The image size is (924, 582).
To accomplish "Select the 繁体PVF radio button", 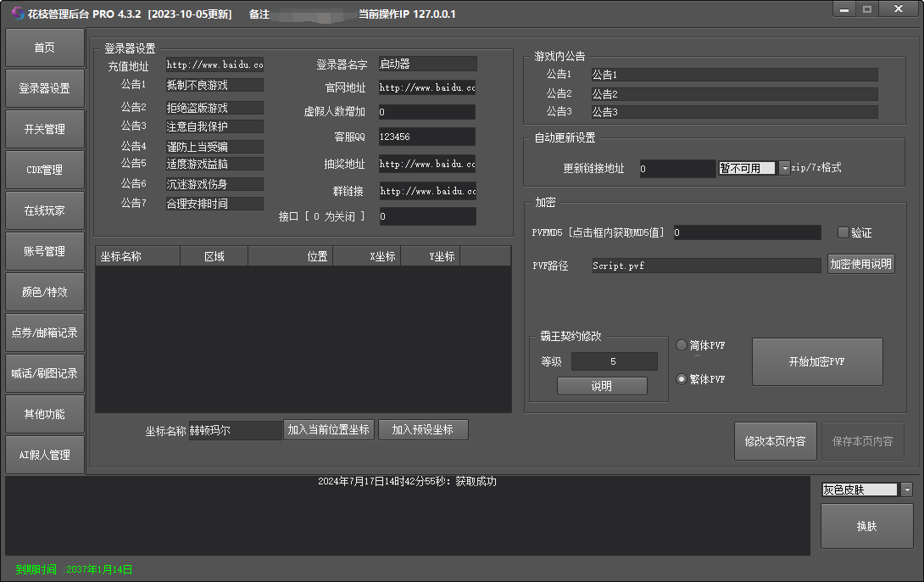I will pyautogui.click(x=682, y=379).
